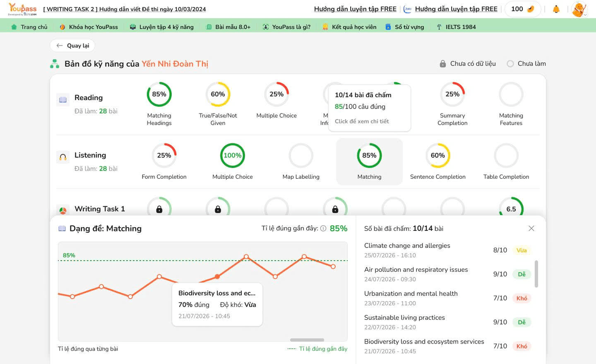Close the Matching detail panel
This screenshot has height=364, width=596.
pyautogui.click(x=531, y=229)
